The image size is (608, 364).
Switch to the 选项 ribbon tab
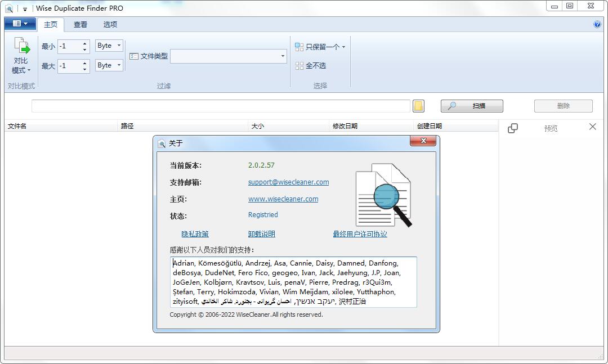110,24
